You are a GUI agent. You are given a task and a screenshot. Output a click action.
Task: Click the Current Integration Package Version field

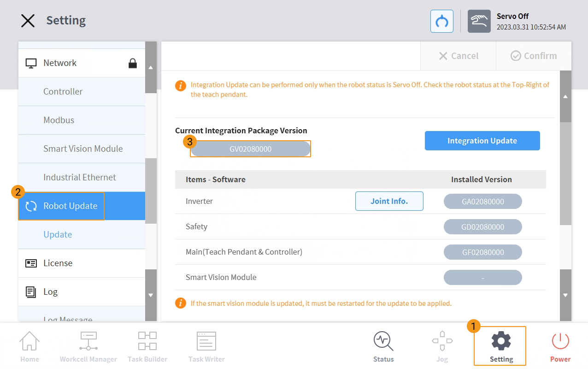pyautogui.click(x=251, y=149)
